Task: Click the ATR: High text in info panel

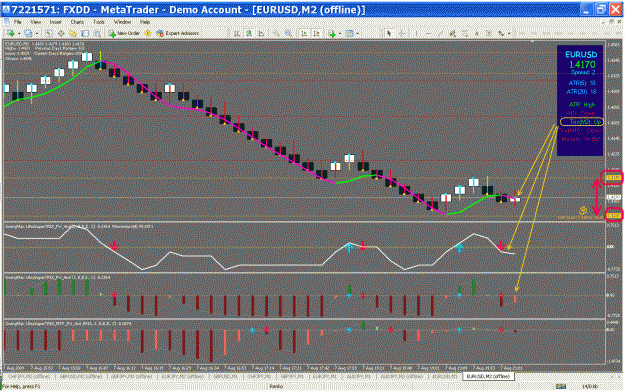Action: [581, 104]
